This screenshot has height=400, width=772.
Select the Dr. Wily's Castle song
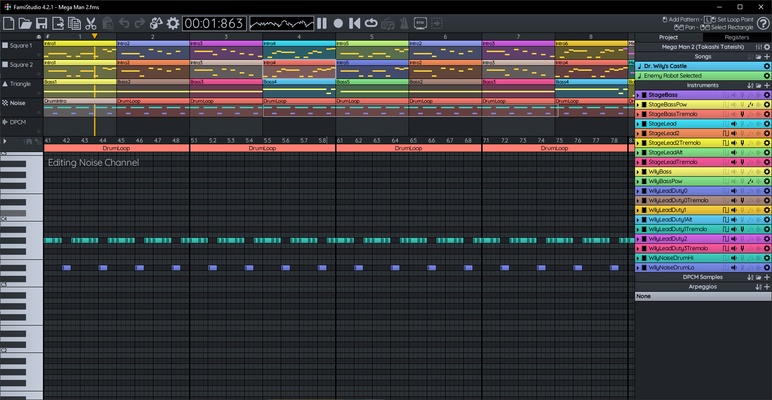coord(703,66)
